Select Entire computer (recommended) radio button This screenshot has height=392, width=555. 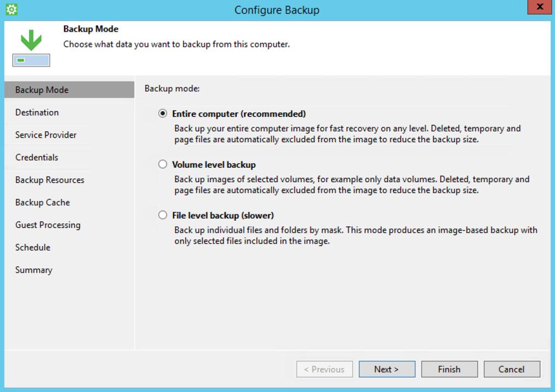pos(163,114)
